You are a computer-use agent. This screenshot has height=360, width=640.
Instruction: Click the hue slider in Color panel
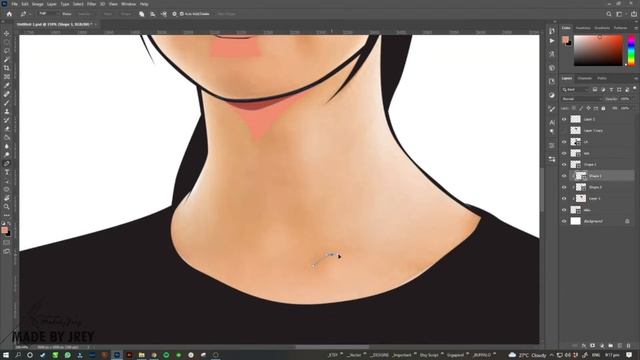[631, 50]
